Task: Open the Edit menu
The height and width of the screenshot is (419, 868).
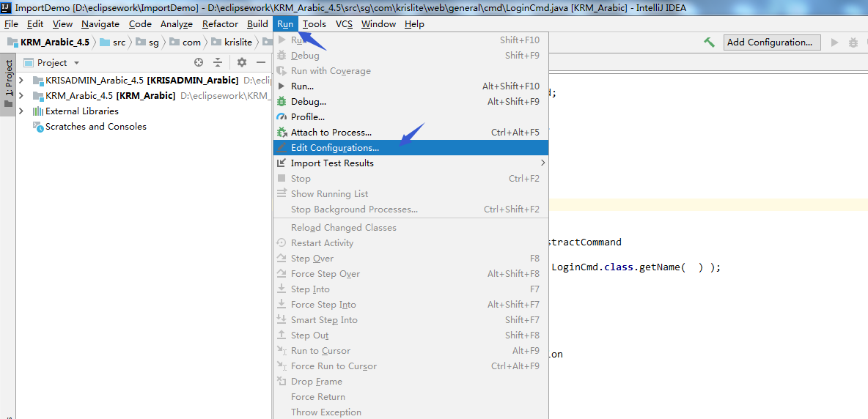Action: [35, 23]
